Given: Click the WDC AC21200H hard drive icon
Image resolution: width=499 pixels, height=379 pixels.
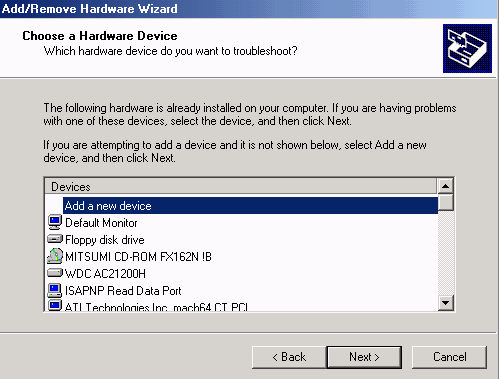Looking at the screenshot, I should (x=55, y=273).
